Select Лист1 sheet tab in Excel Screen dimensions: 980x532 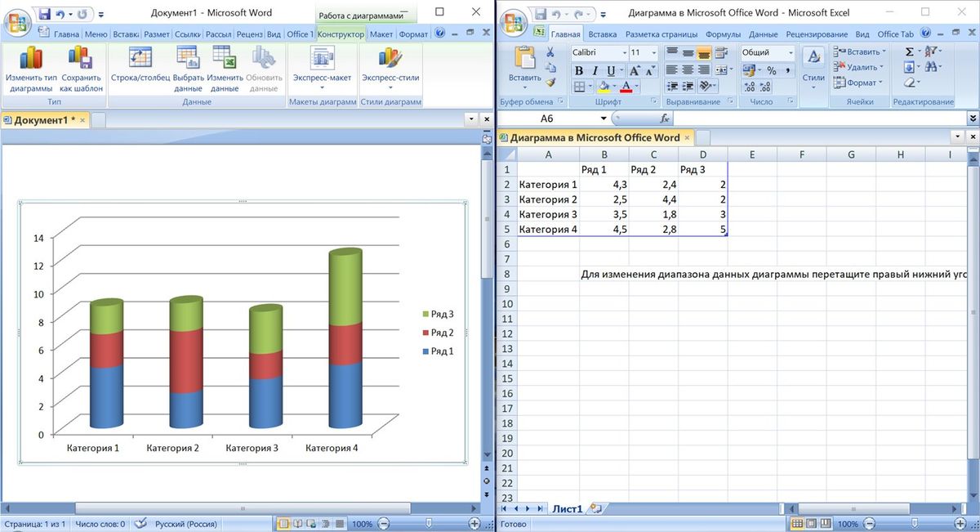568,508
